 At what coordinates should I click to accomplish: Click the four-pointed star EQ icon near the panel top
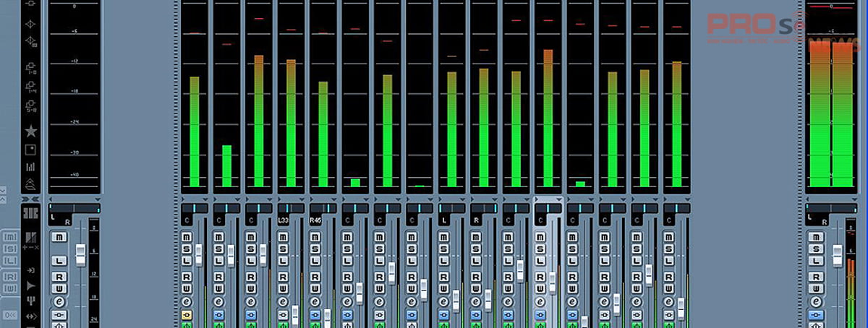click(x=31, y=24)
